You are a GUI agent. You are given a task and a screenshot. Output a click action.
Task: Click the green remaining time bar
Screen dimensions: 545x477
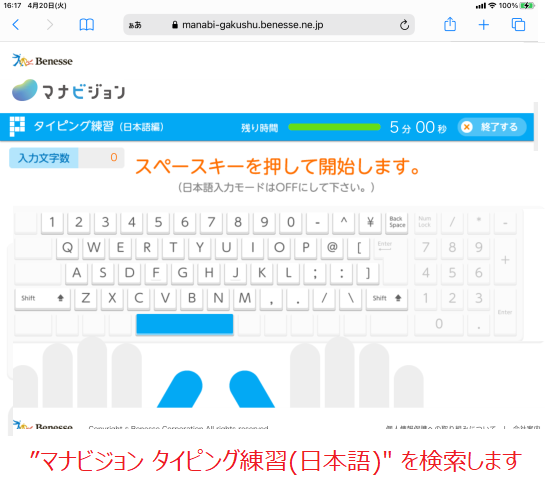[334, 127]
